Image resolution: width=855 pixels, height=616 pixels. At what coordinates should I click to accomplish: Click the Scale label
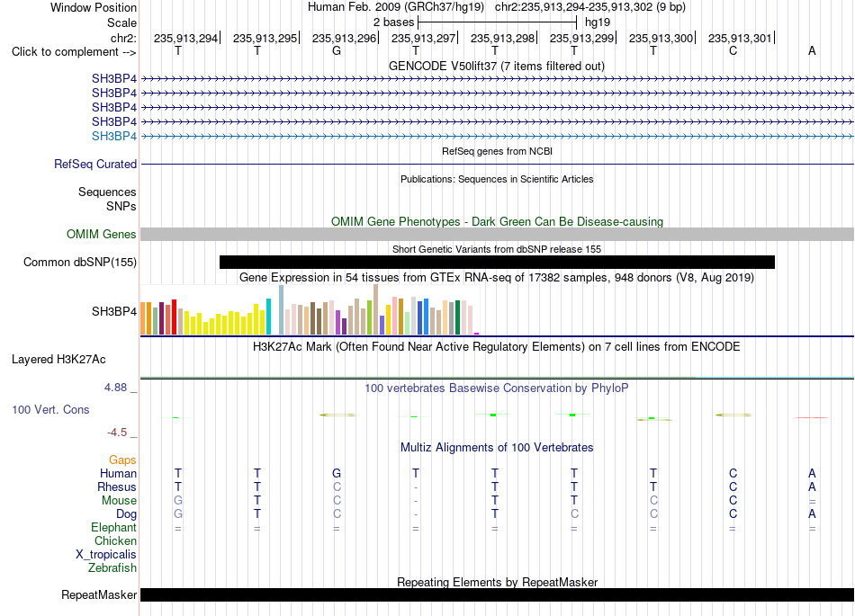(122, 22)
